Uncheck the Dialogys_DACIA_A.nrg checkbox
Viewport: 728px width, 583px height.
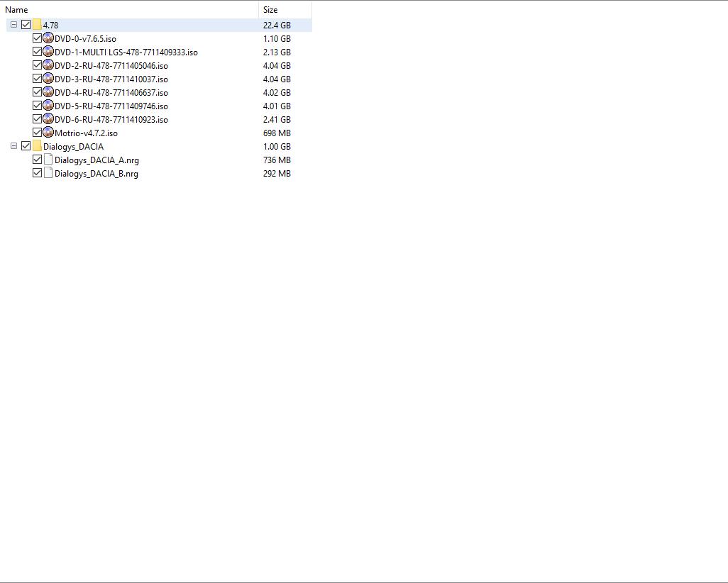click(37, 159)
